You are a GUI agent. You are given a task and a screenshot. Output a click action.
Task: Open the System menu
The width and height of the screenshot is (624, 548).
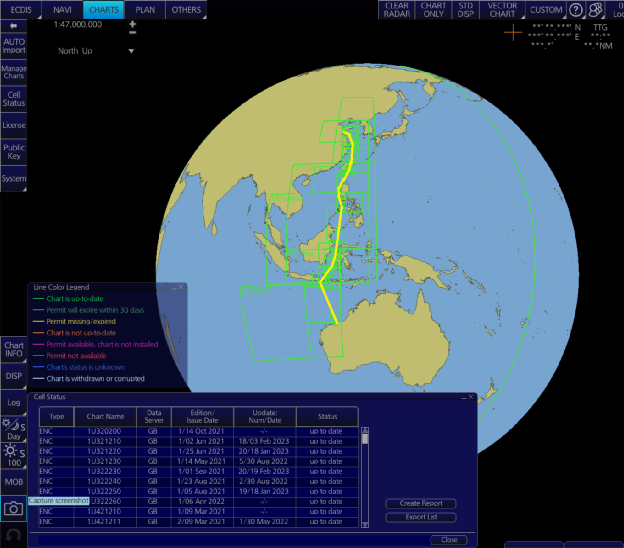click(x=13, y=178)
